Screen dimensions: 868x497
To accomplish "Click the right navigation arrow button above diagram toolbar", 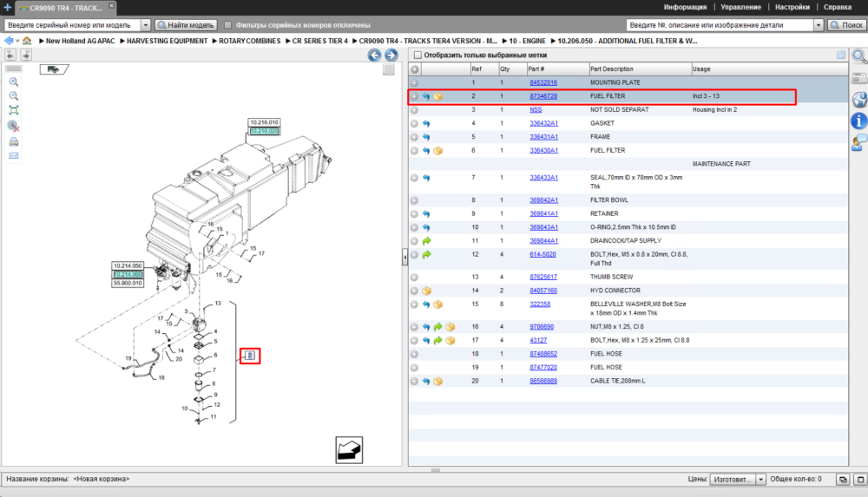I will 26,55.
